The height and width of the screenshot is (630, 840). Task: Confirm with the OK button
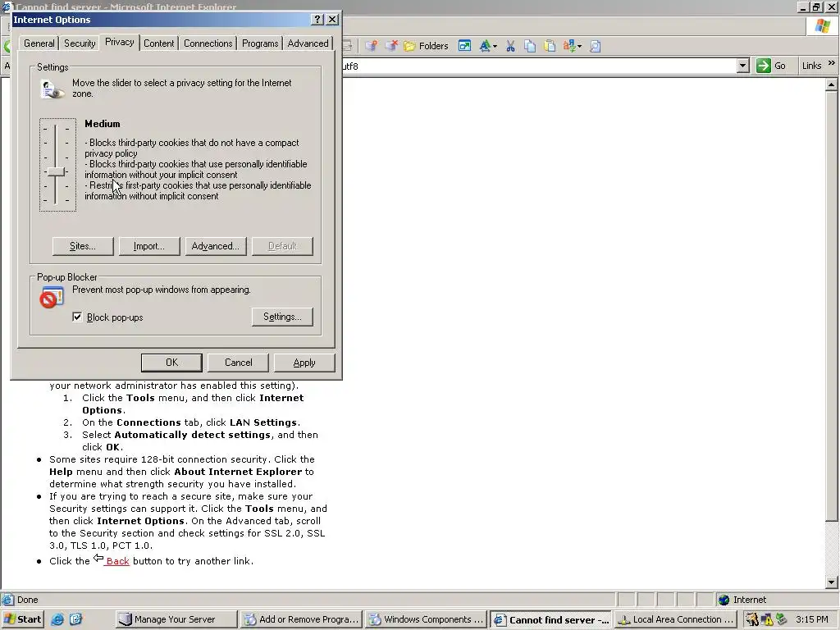coord(171,362)
